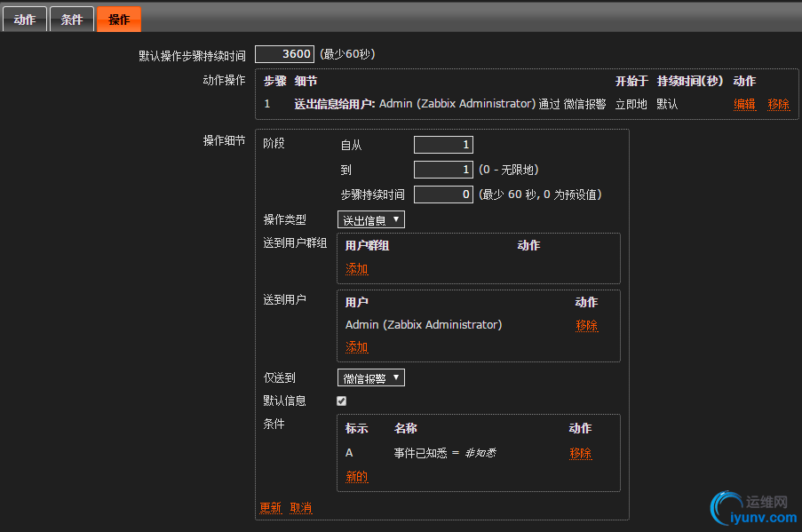Select the 操作 tab
Image resolution: width=802 pixels, height=532 pixels.
[119, 20]
